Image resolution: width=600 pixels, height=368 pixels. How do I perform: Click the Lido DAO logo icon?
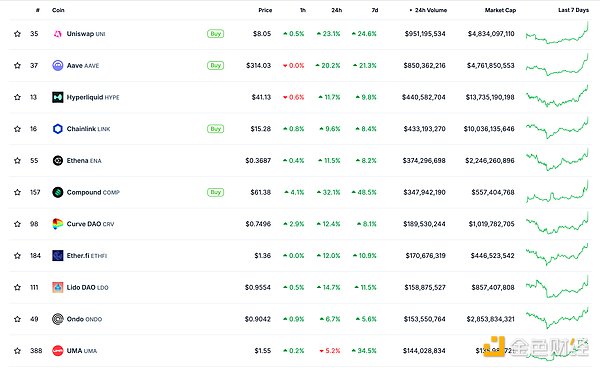point(57,287)
